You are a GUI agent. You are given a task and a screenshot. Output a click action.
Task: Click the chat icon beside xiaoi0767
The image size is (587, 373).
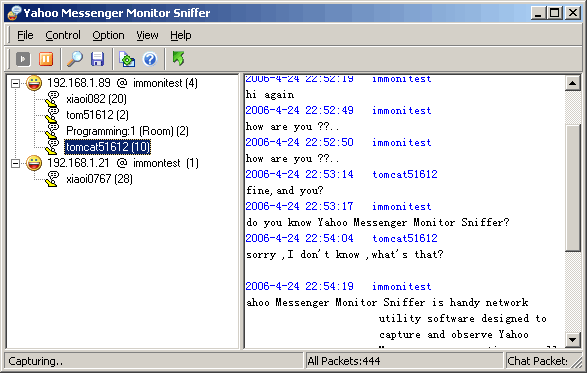(x=52, y=179)
